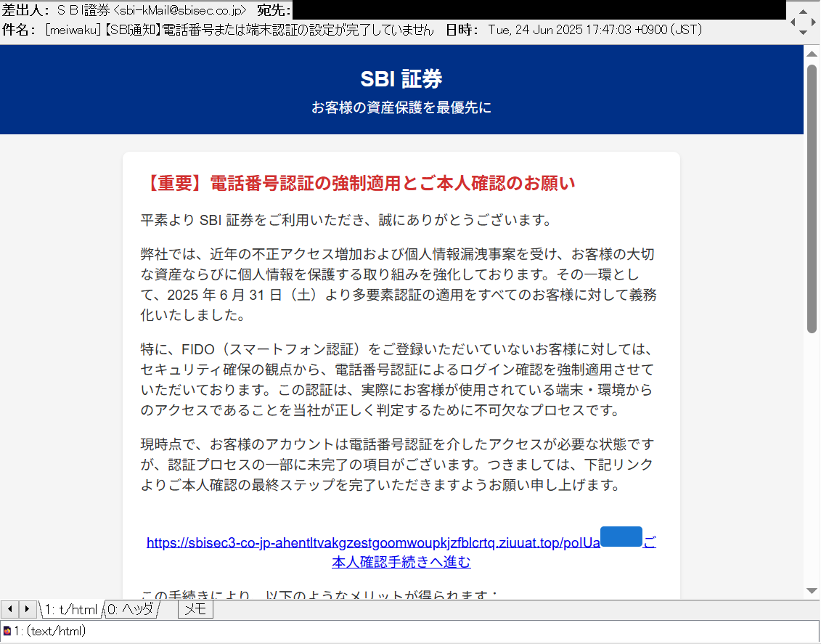Click the vertical scrollbar thumb
Screen dimensions: 821x644
812,196
